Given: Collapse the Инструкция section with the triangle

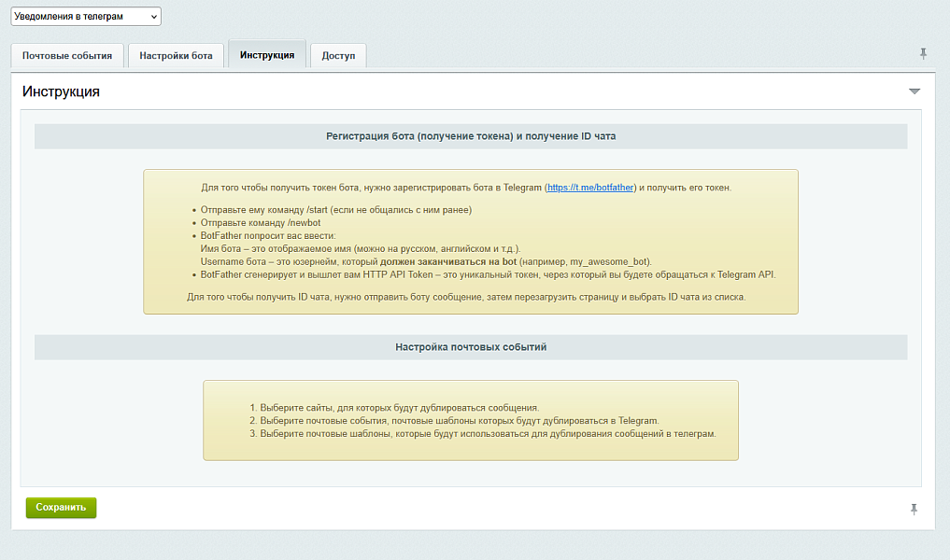Looking at the screenshot, I should pos(915,91).
